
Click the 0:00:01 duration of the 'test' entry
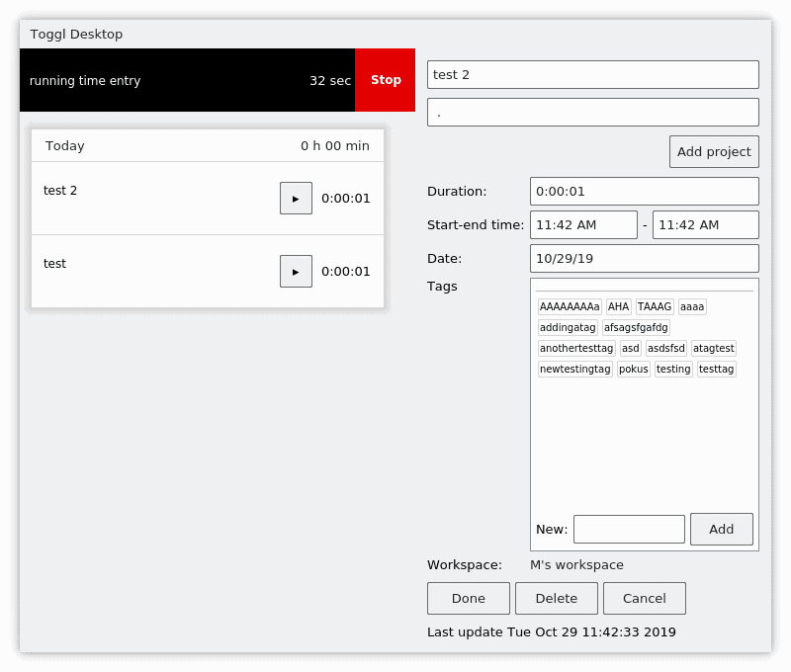345,271
